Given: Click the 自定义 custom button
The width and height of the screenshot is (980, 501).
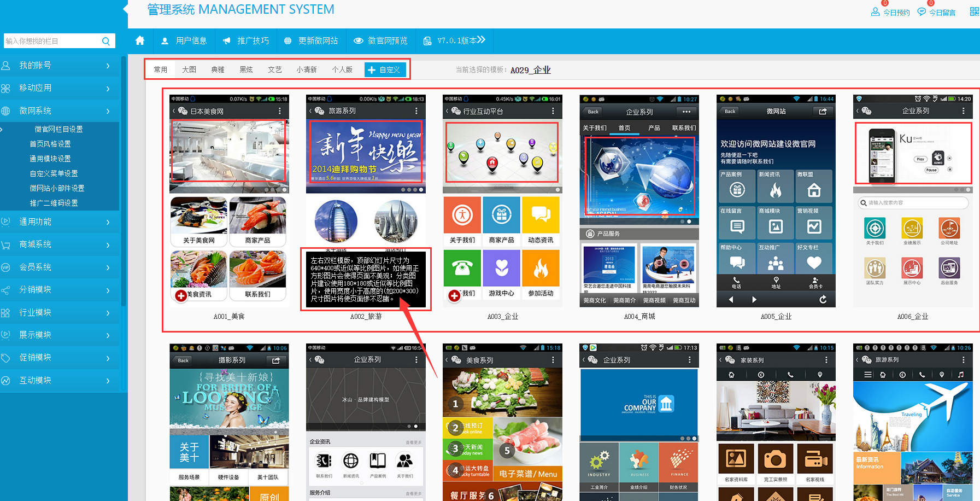Looking at the screenshot, I should point(385,69).
